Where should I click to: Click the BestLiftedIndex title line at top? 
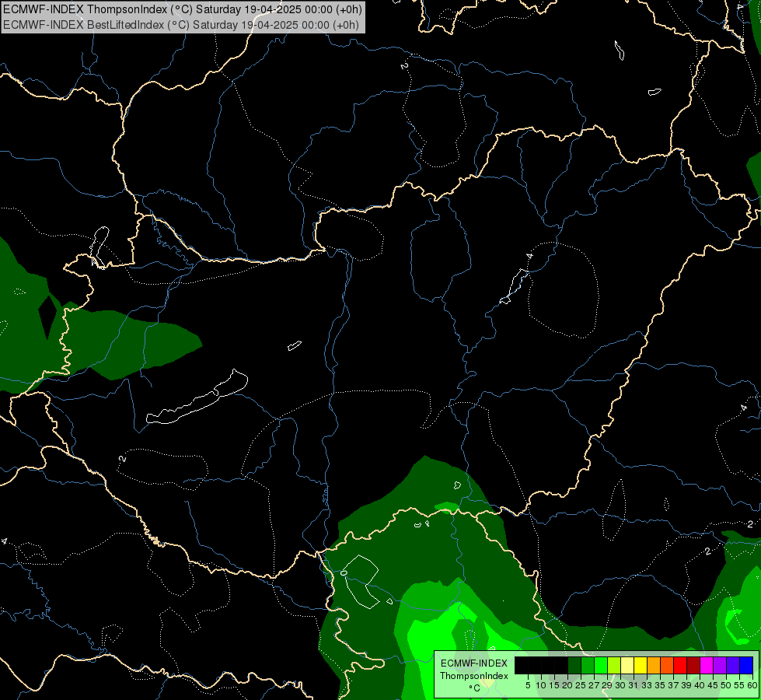(x=181, y=25)
